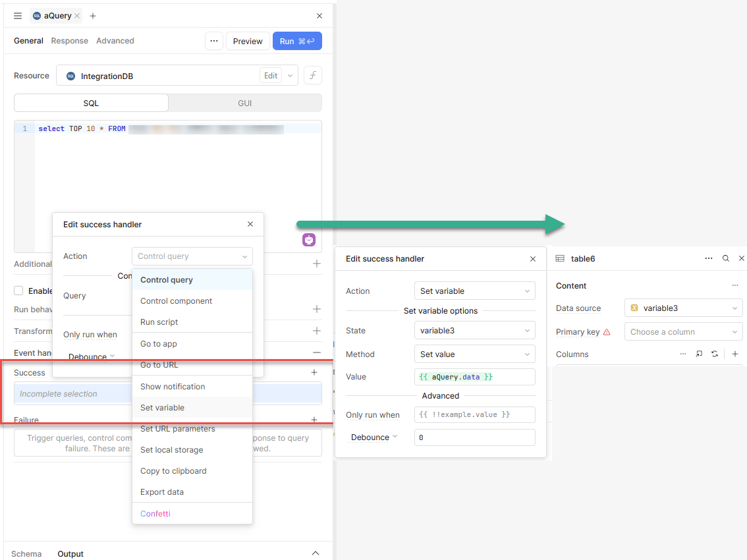Click the Value field with aQuery.data
Screen dimensions: 747x560
[x=474, y=376]
